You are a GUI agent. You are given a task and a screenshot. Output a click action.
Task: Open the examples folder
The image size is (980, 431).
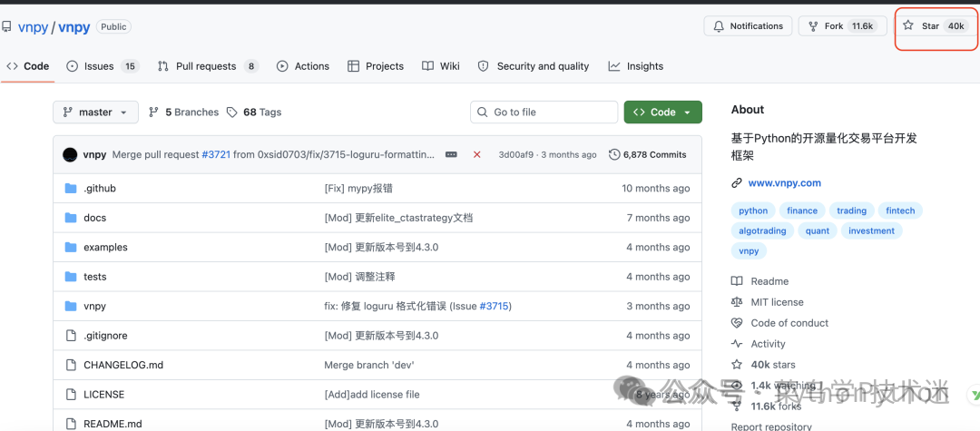pos(105,248)
